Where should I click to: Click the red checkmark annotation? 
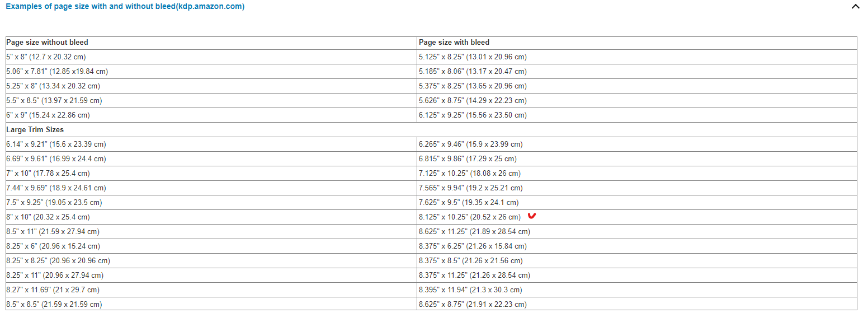(532, 216)
